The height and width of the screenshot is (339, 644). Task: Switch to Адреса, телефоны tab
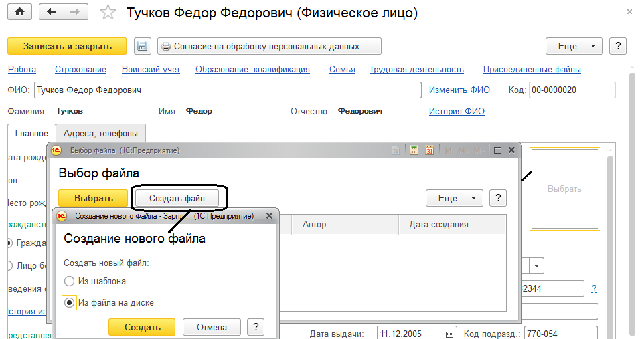pyautogui.click(x=100, y=133)
